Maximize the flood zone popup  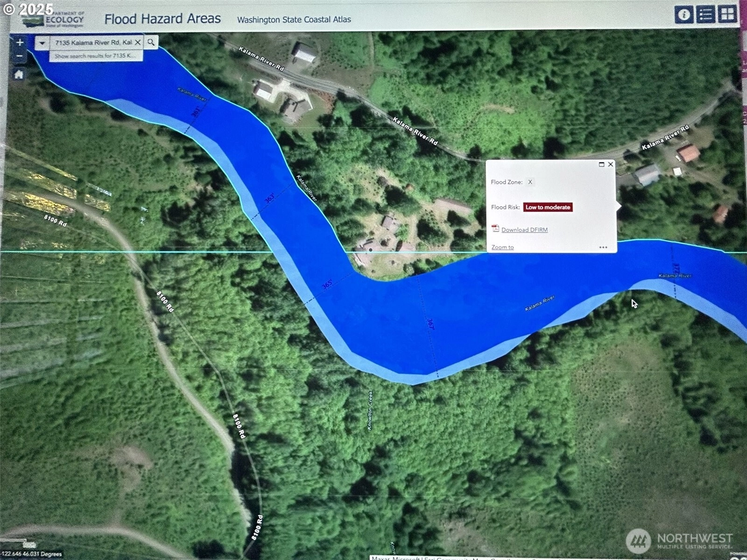[x=601, y=164]
